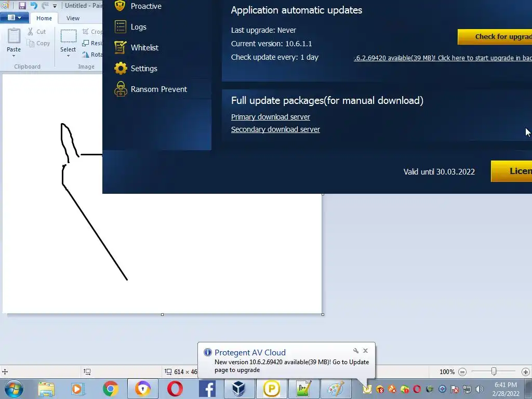532x399 pixels.
Task: Switch to the Protegent app in the taskbar
Action: click(x=271, y=389)
